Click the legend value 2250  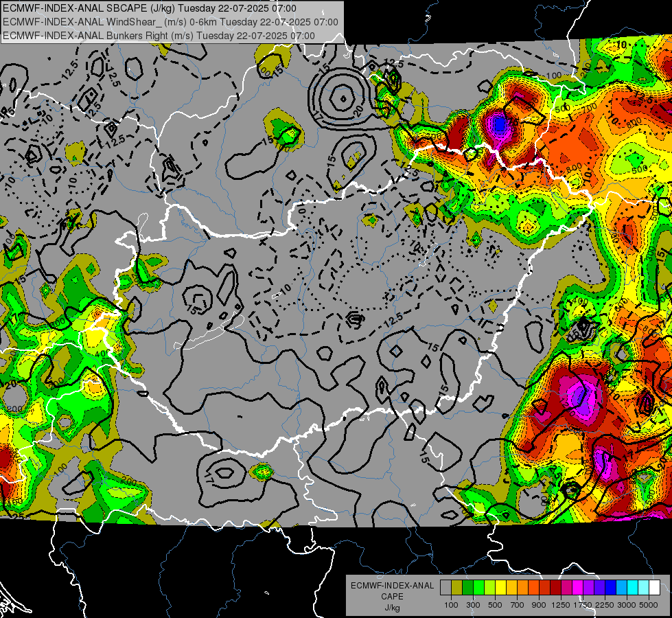605,605
